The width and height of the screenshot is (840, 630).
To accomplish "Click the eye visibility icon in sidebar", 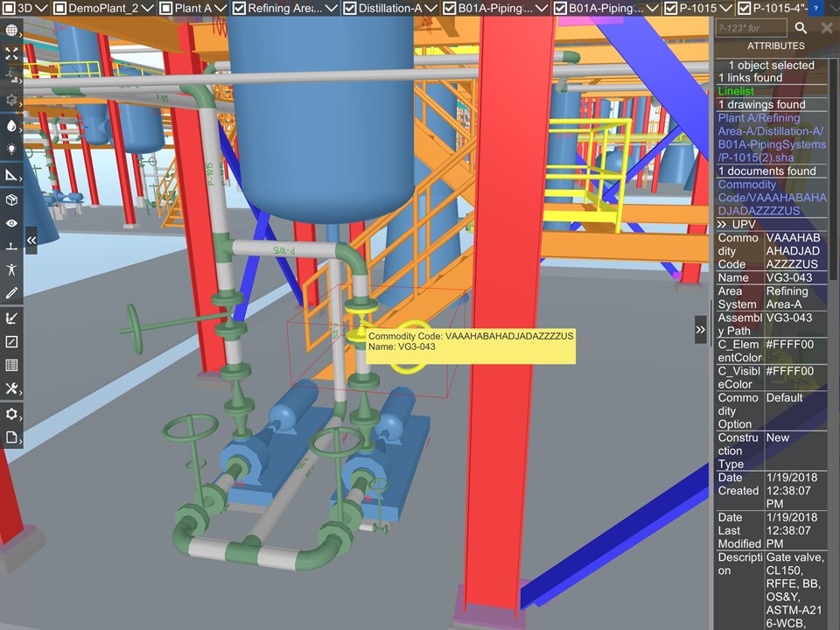I will 11,223.
